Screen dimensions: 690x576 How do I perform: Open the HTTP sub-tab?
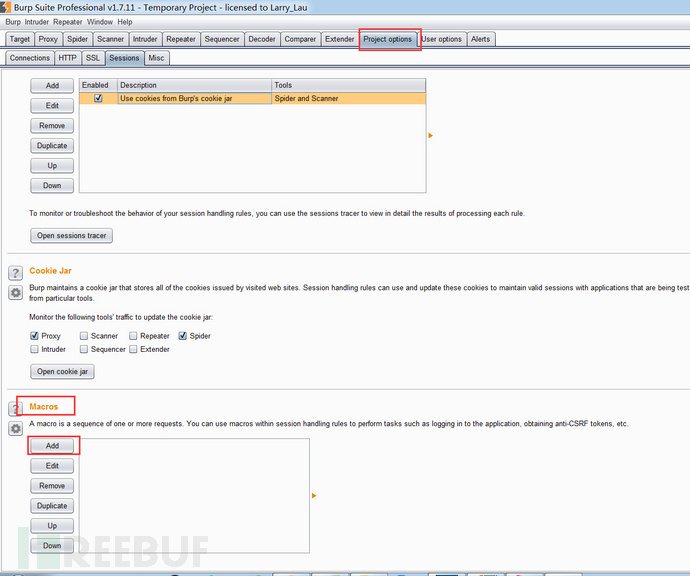coord(68,58)
